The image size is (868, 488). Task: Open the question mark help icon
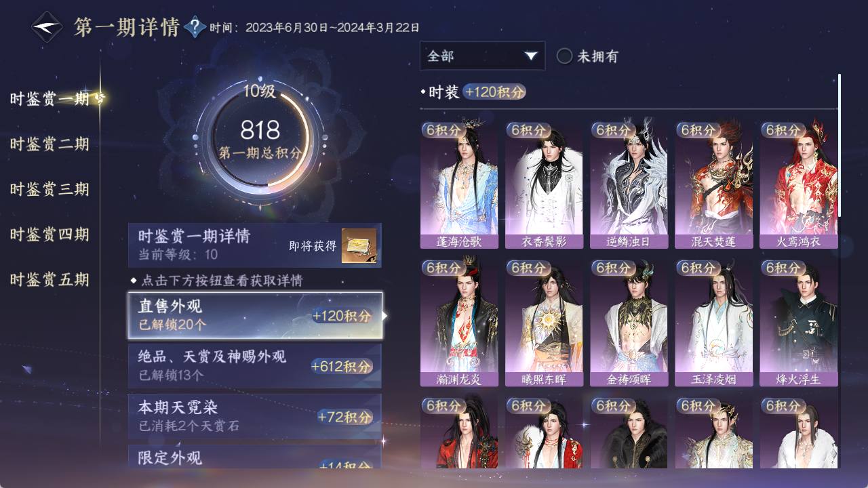click(195, 27)
